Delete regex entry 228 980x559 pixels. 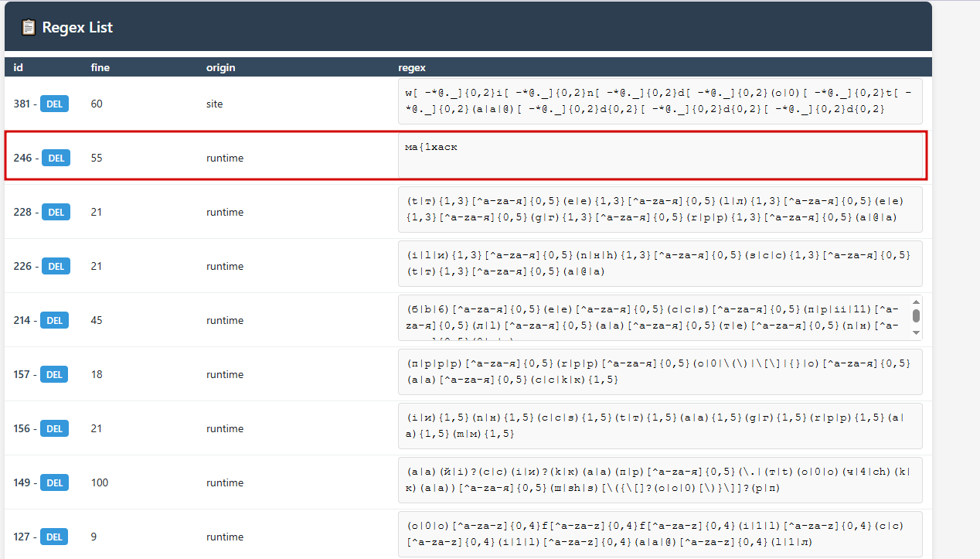tap(56, 212)
